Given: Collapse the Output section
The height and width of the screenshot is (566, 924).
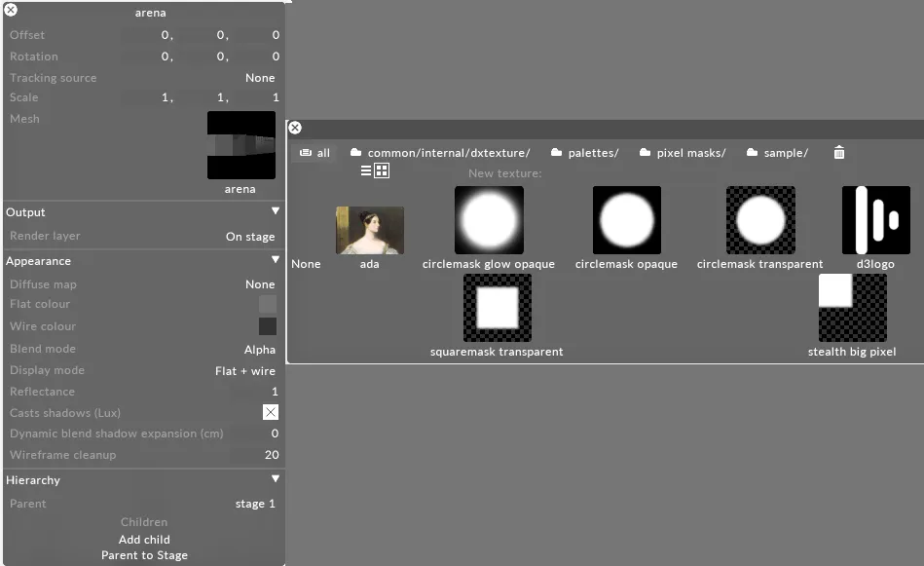Looking at the screenshot, I should (275, 211).
